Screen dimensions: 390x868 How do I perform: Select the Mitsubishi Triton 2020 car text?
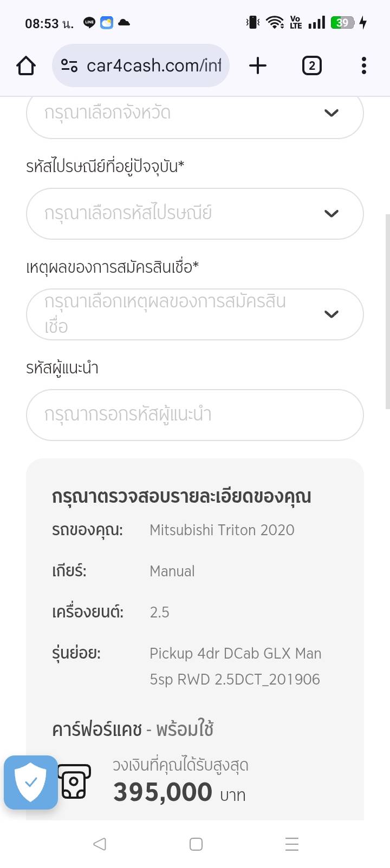222,530
